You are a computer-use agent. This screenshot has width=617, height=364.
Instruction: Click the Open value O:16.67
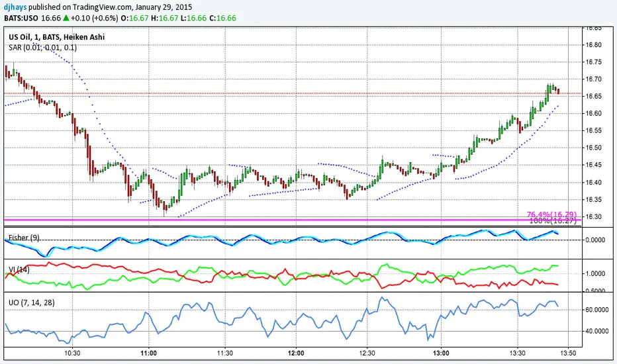click(x=134, y=18)
